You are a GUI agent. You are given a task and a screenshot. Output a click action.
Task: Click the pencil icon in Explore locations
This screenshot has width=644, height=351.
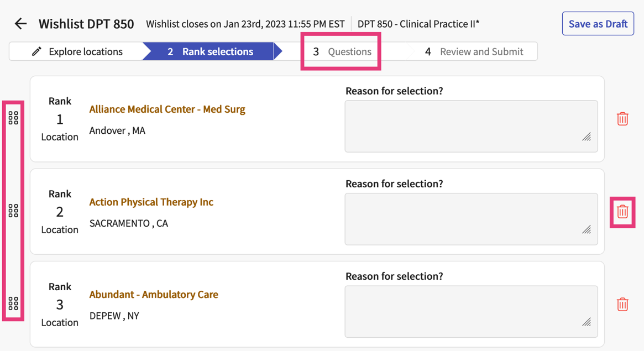[36, 51]
